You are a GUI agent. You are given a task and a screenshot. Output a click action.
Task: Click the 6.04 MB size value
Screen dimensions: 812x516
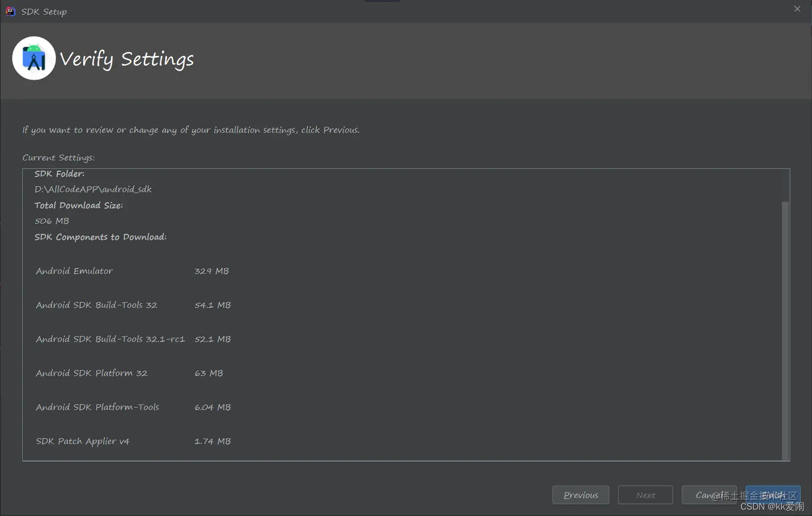pyautogui.click(x=213, y=407)
